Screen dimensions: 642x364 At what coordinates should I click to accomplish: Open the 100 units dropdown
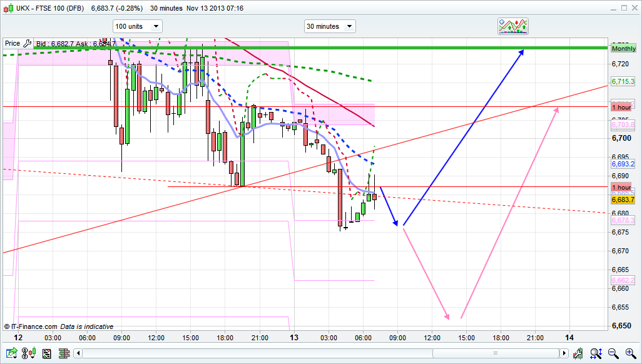(x=137, y=26)
